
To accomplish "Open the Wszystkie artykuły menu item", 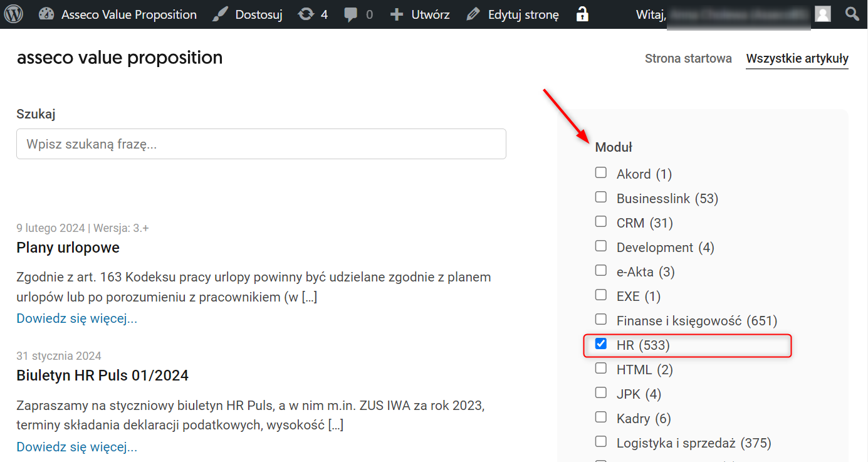I will (x=797, y=58).
